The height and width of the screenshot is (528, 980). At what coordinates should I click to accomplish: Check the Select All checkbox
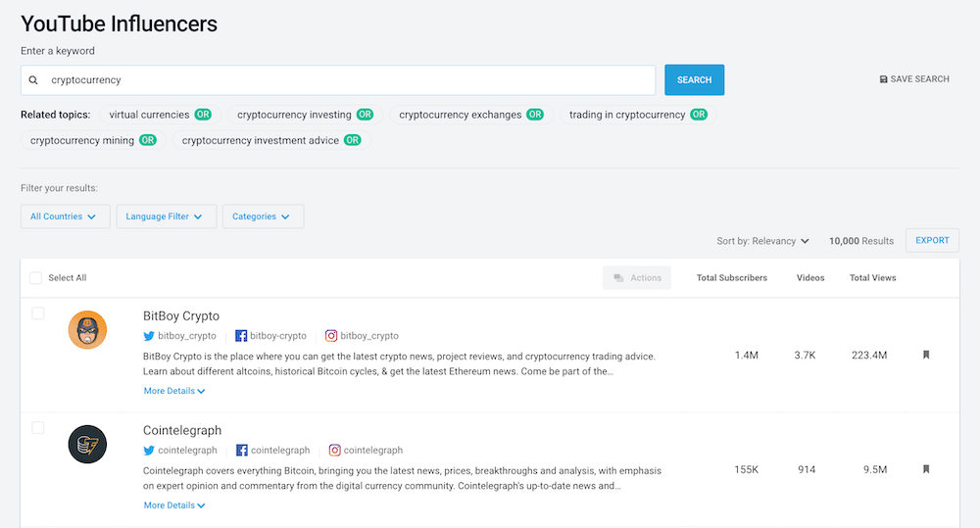click(x=35, y=278)
